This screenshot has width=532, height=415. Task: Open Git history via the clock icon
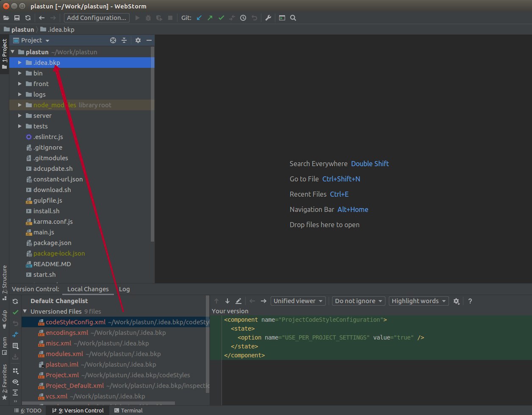[243, 18]
